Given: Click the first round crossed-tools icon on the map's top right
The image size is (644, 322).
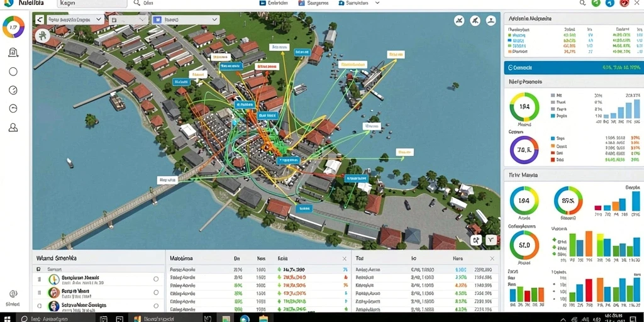Looking at the screenshot, I should [460, 21].
